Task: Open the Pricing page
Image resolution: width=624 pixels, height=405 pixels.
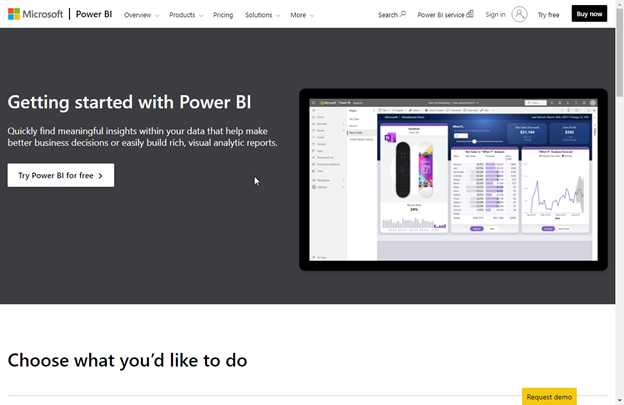Action: coord(223,15)
